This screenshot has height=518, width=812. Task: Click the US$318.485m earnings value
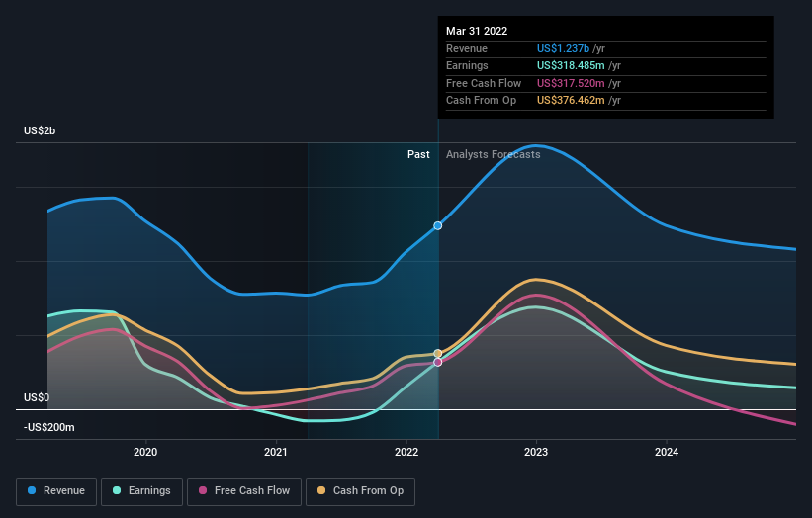571,65
